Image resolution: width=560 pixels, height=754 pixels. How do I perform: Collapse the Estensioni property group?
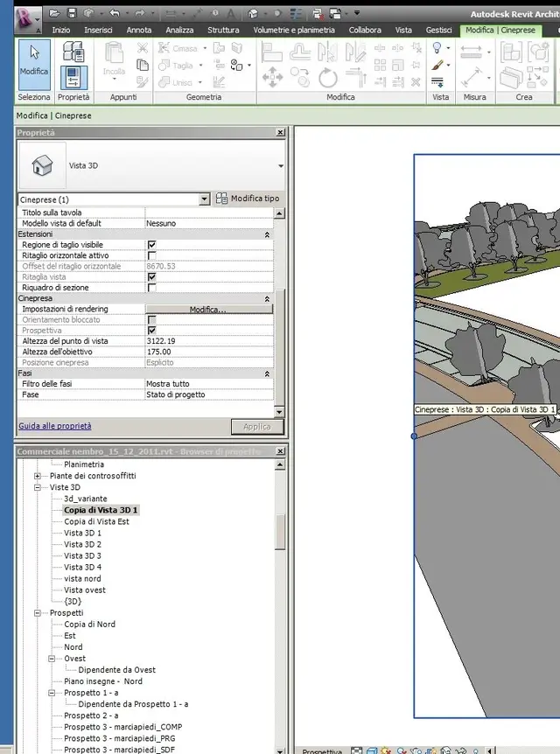pyautogui.click(x=267, y=234)
